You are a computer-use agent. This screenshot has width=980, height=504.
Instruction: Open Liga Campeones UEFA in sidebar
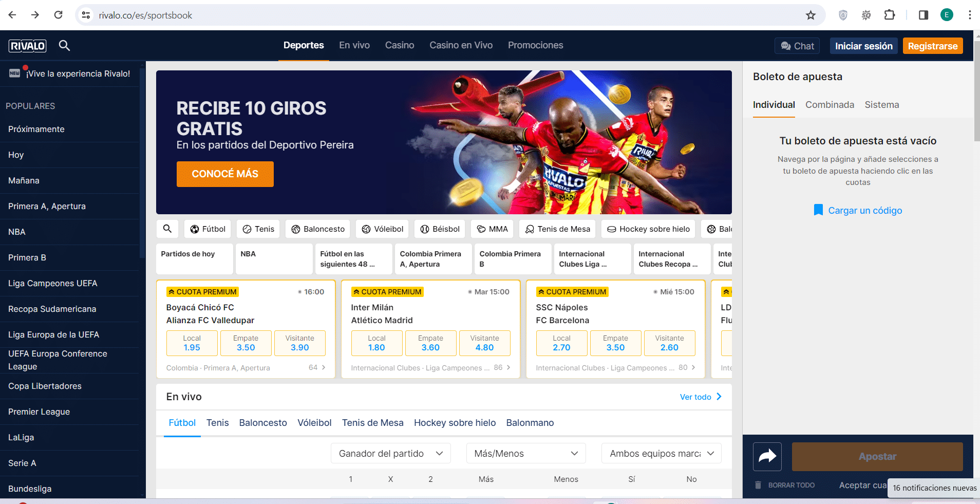point(69,283)
